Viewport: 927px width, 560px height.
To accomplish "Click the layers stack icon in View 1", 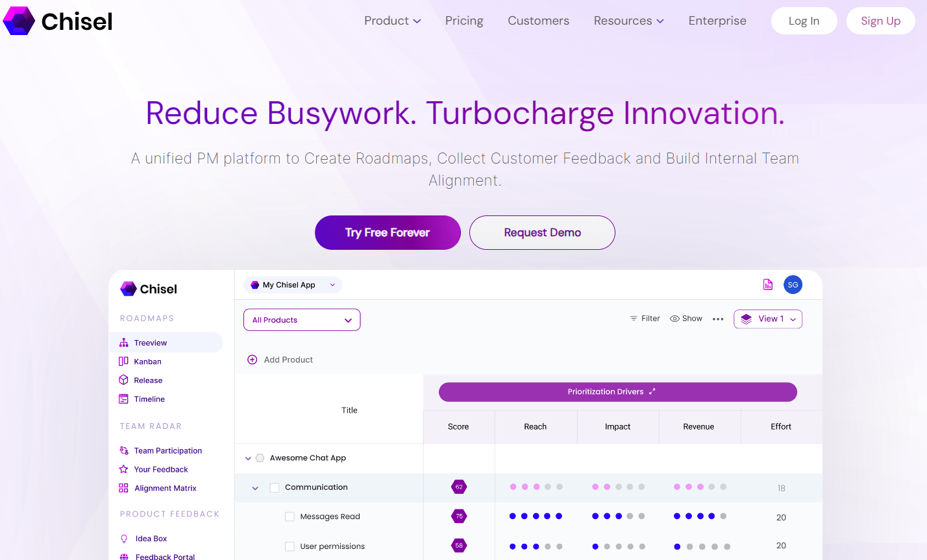I will pyautogui.click(x=747, y=319).
